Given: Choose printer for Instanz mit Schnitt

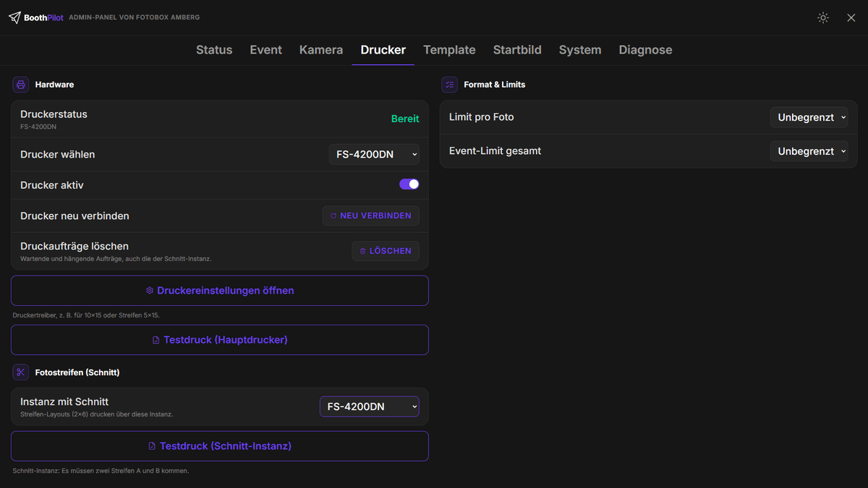Looking at the screenshot, I should [x=370, y=406].
